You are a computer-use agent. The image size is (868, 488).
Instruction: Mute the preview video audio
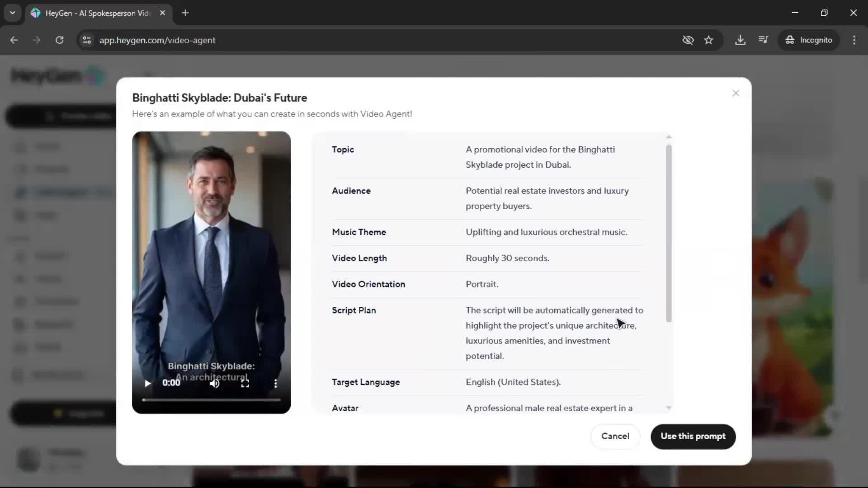pyautogui.click(x=215, y=383)
